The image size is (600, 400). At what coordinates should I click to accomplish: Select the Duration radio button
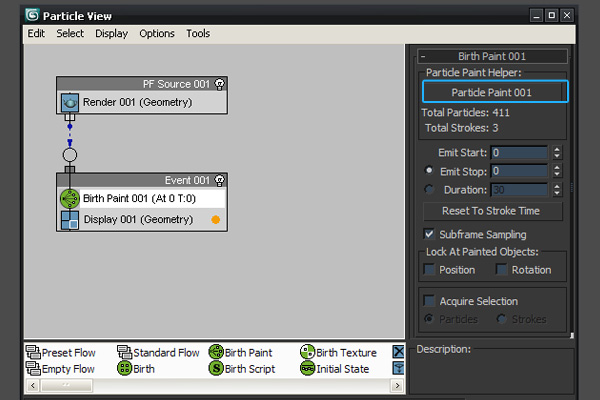pos(430,189)
